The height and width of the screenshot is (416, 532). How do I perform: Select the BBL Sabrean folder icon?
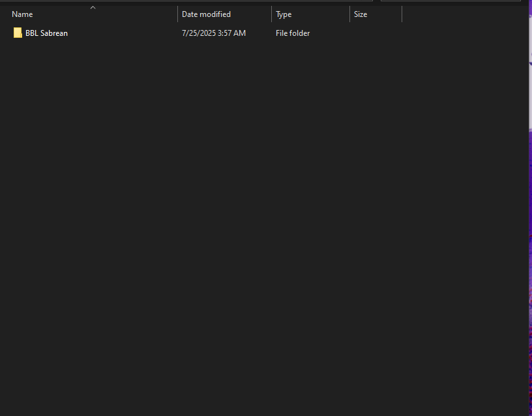tap(18, 33)
